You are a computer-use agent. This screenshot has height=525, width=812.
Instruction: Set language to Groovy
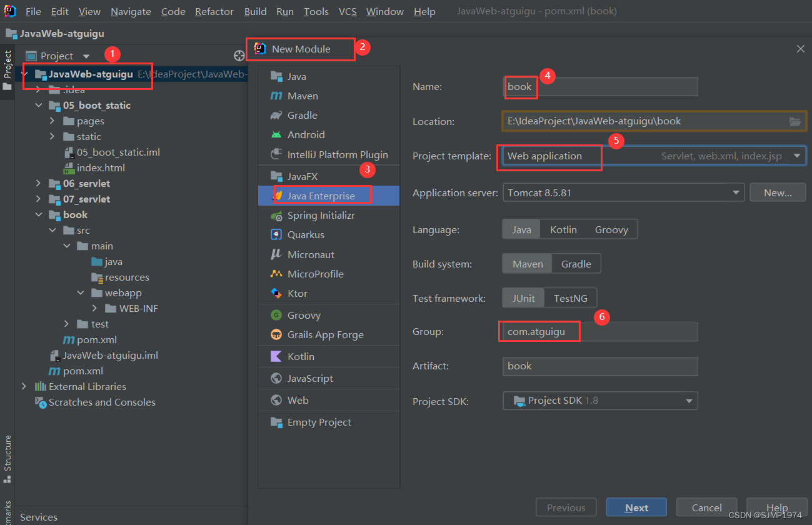[611, 229]
